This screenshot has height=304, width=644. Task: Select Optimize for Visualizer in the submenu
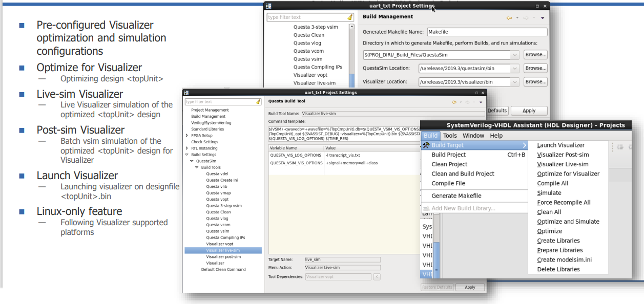tap(568, 174)
